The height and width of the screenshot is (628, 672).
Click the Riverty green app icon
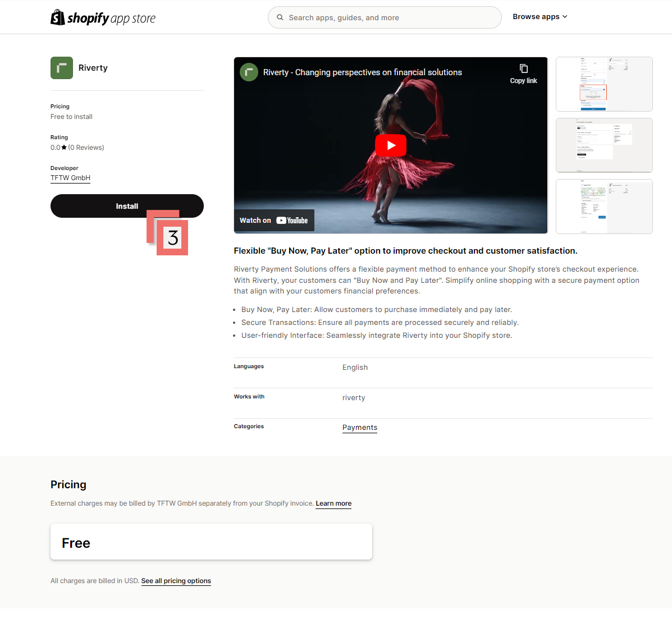[62, 68]
